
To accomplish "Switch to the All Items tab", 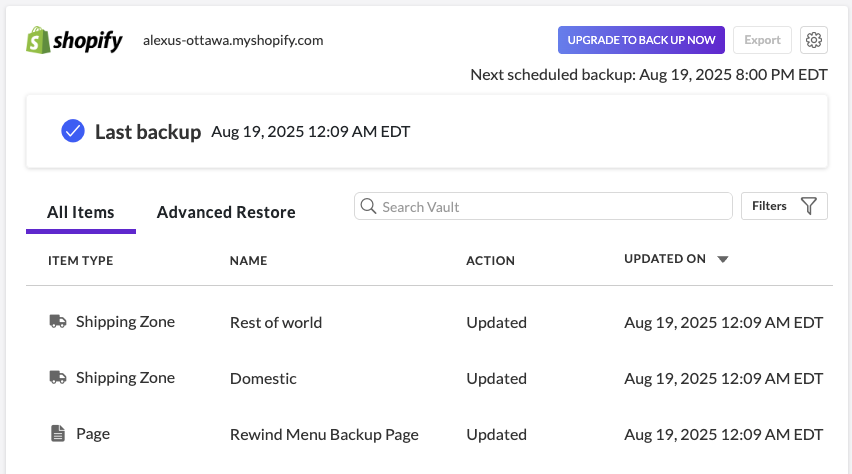I will coord(80,212).
